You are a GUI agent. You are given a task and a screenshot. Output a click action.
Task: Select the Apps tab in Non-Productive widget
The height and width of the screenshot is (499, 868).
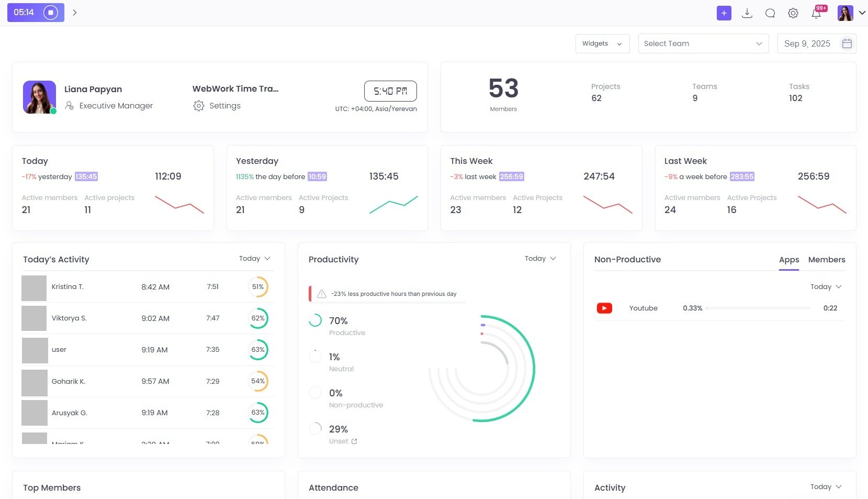pos(789,260)
